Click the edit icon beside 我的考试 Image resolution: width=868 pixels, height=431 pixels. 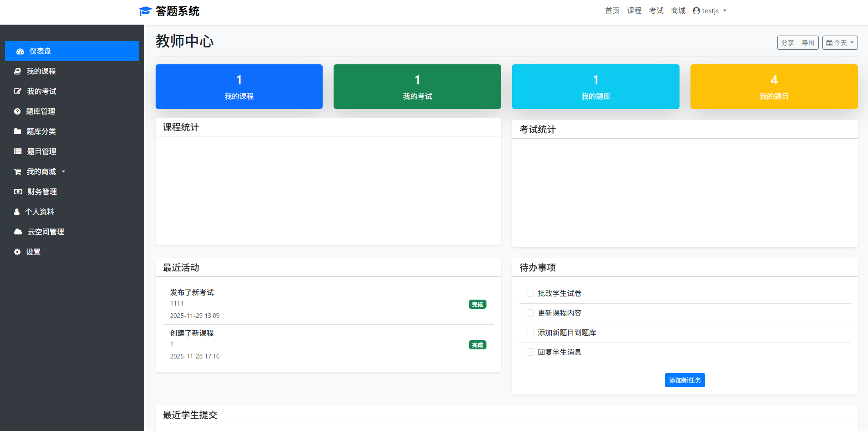(17, 91)
